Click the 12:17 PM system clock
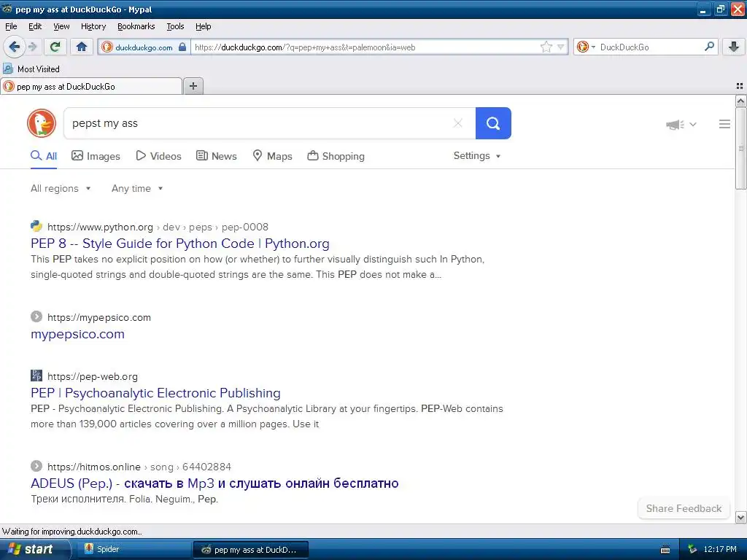 [720, 549]
